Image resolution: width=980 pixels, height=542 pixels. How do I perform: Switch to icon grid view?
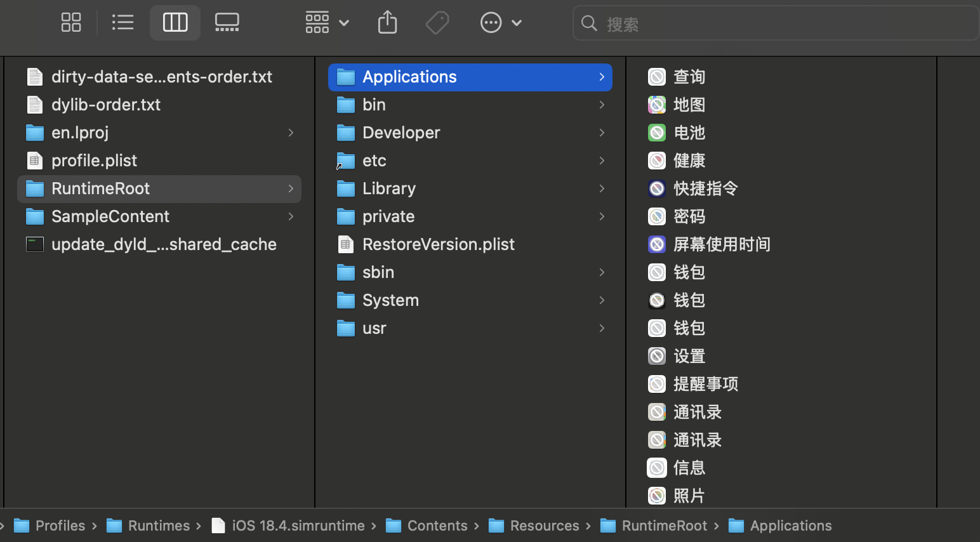(71, 23)
